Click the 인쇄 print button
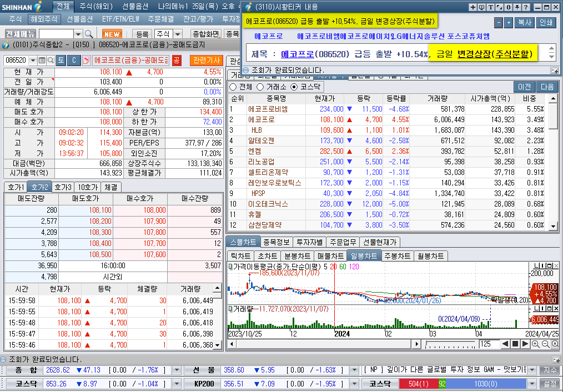 pos(546,23)
